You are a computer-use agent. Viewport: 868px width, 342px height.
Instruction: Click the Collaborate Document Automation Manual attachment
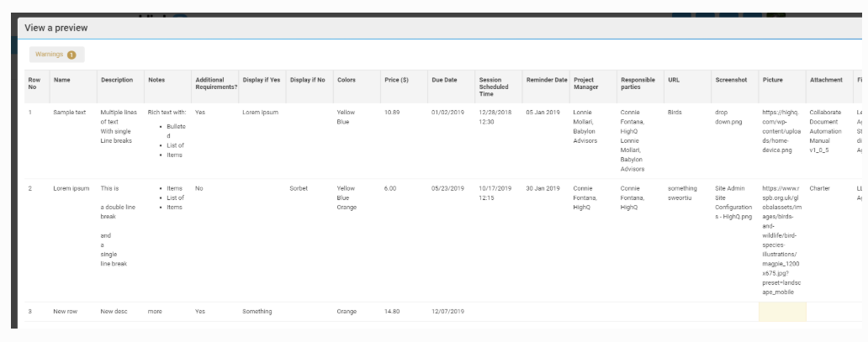click(x=825, y=130)
